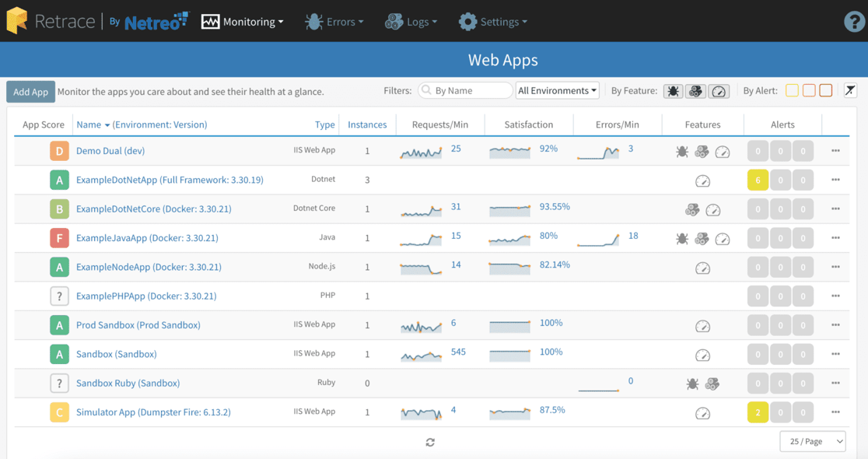The image size is (868, 459).
Task: Click the refresh icon below the table
Action: pyautogui.click(x=430, y=441)
